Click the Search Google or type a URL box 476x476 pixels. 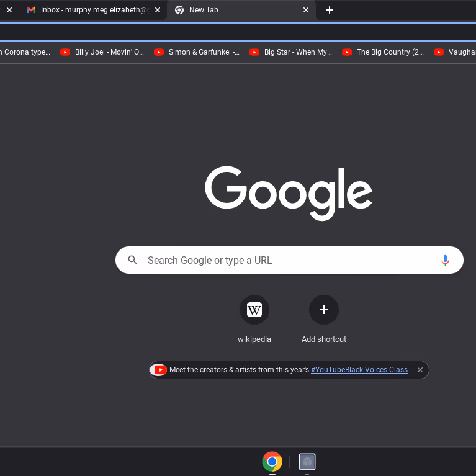(289, 260)
